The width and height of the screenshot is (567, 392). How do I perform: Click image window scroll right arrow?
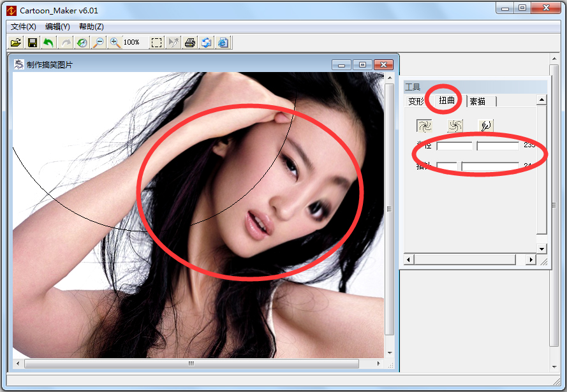(x=379, y=363)
